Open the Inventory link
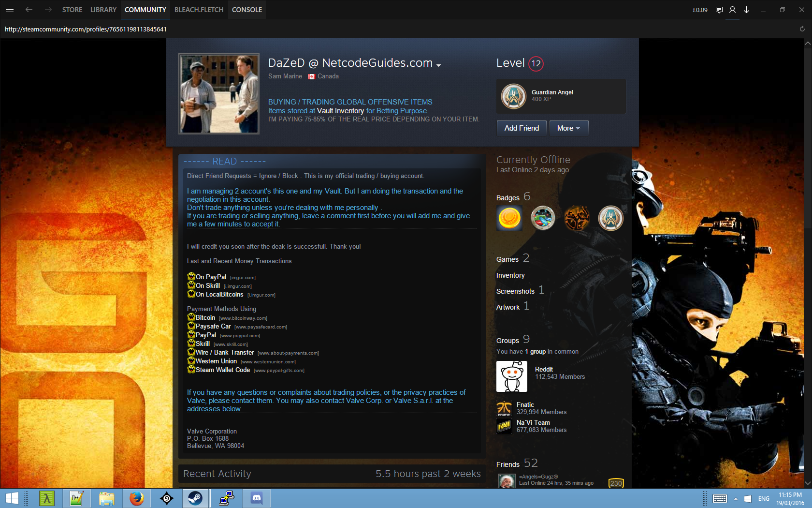The image size is (812, 508). (x=510, y=275)
